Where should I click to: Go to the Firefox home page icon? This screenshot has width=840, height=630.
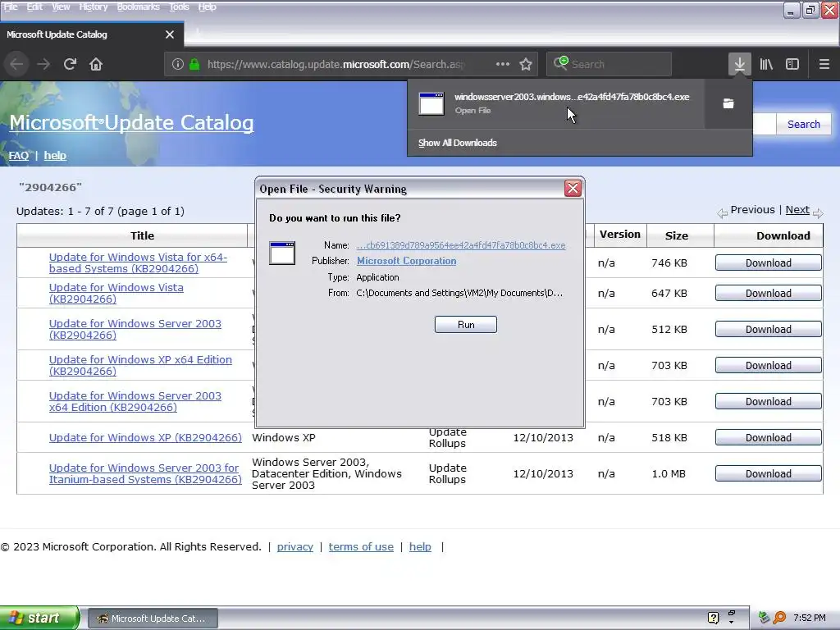point(96,64)
